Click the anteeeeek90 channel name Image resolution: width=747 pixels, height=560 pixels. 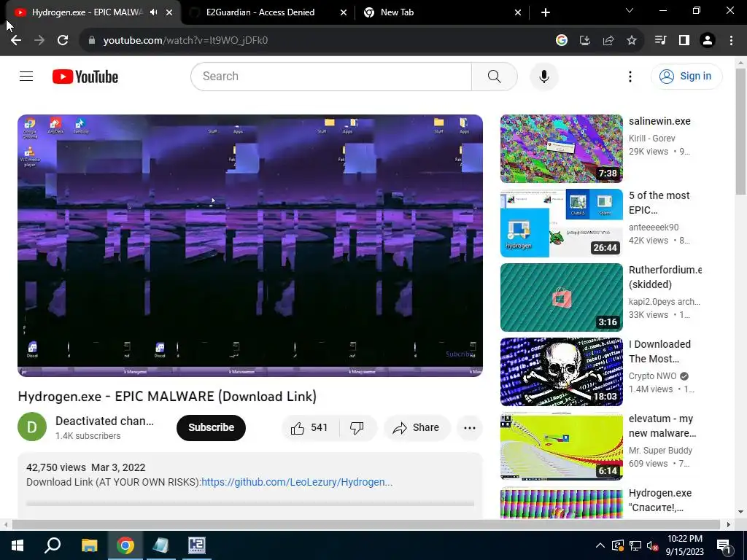[654, 227]
